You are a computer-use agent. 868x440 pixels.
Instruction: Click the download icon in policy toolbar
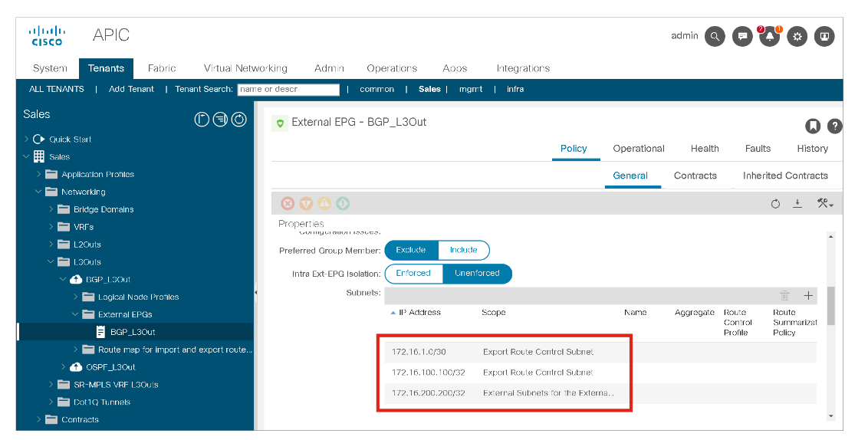(x=797, y=203)
